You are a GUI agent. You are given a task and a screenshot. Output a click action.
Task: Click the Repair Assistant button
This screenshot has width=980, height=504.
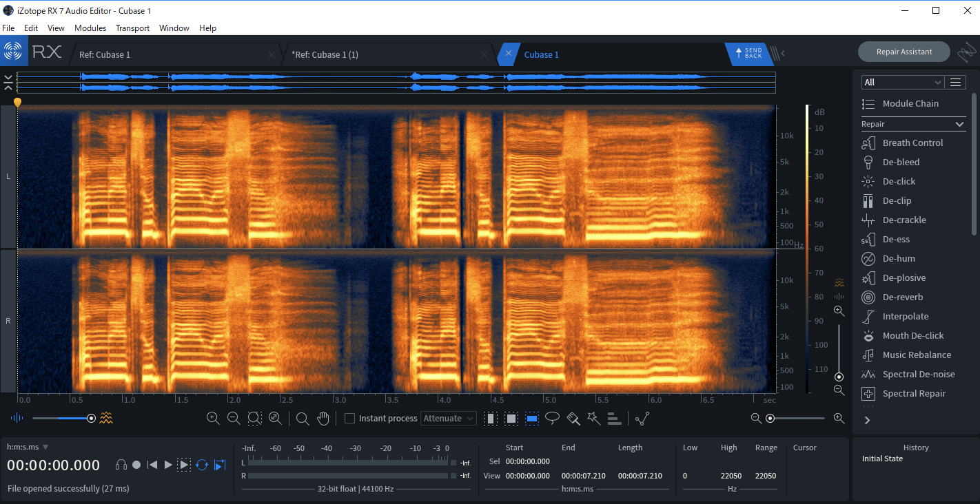904,52
